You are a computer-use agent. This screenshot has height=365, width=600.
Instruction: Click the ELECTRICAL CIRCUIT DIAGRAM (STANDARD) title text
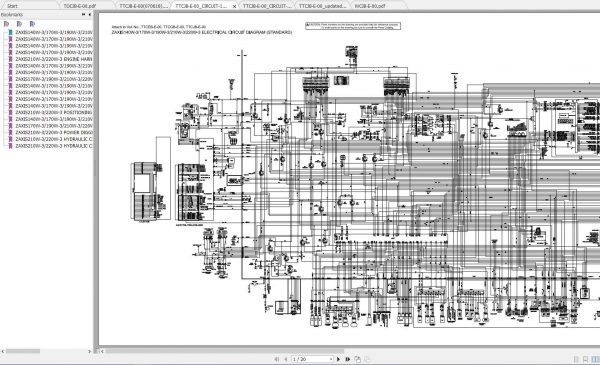click(247, 33)
